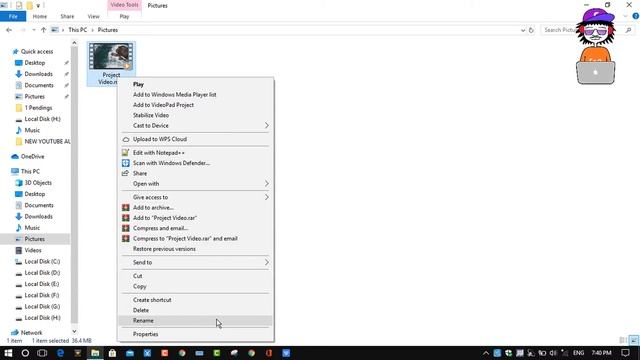Expand the Send to submenu
The height and width of the screenshot is (360, 640).
[195, 262]
